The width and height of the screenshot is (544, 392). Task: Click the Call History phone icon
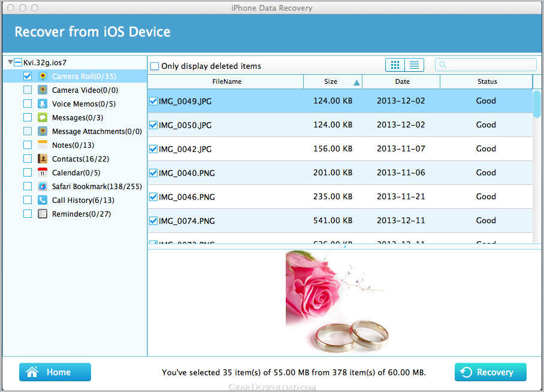click(43, 200)
